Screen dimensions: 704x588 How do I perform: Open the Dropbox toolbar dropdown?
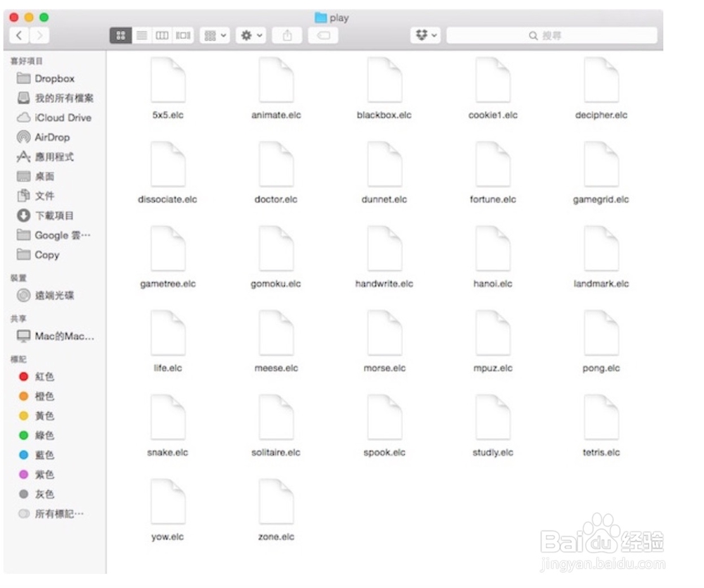(426, 35)
